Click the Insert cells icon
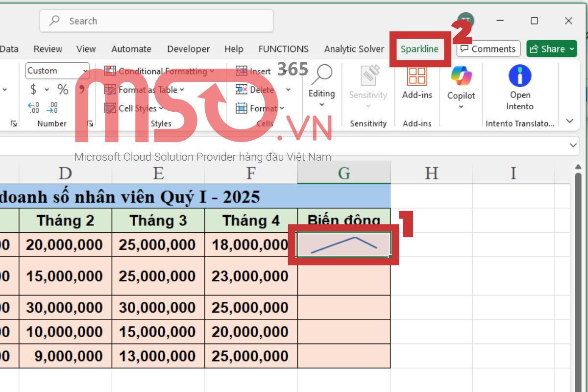 pos(242,71)
